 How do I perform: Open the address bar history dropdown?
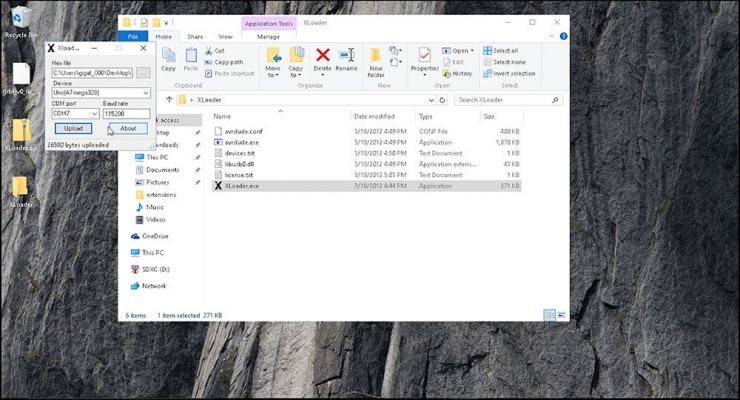[431, 100]
